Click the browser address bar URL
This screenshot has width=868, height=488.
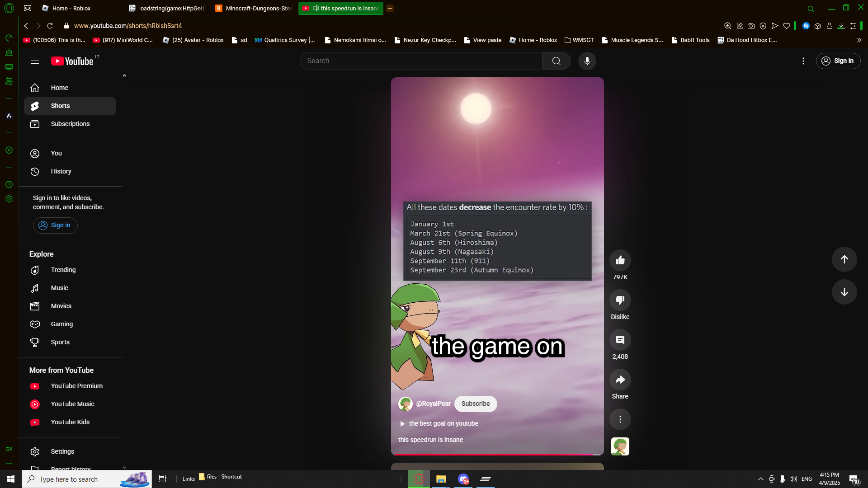(x=128, y=26)
